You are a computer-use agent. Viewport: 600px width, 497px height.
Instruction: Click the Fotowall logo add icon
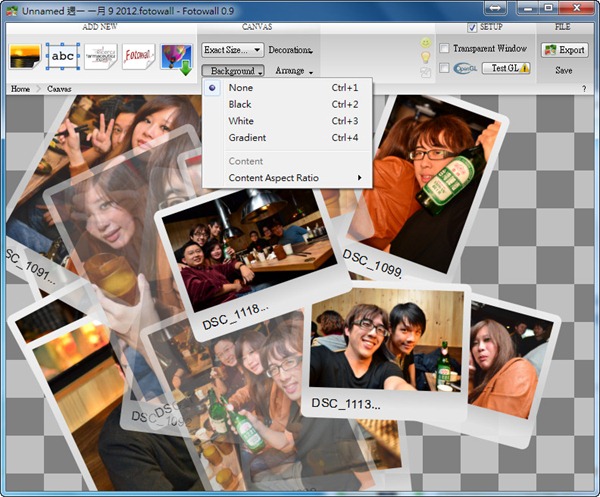[139, 57]
